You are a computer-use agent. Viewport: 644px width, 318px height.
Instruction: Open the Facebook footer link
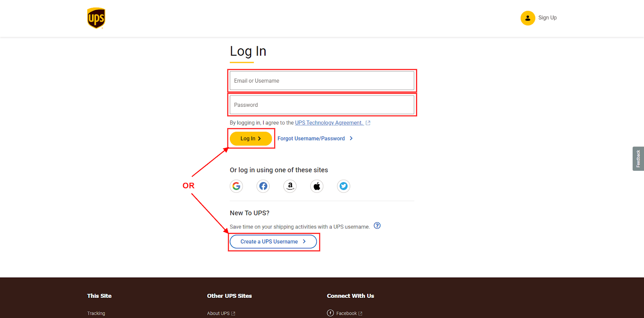tap(347, 313)
